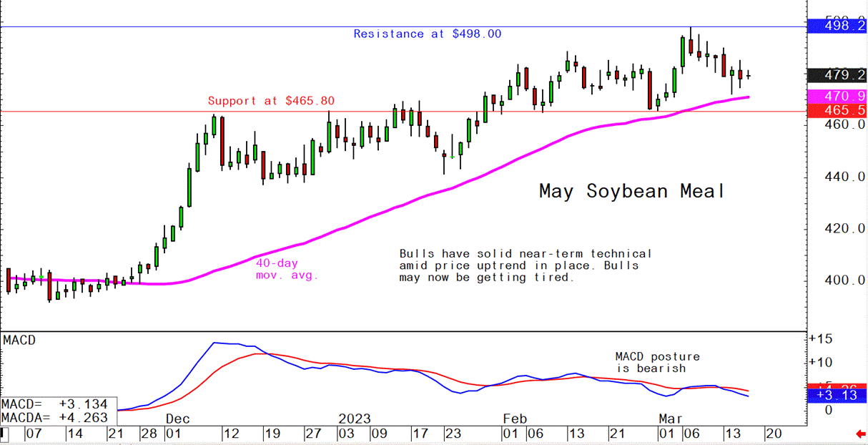Viewport: 868px width, 445px height.
Task: Click the 'Feb' month marker on time axis
Action: tap(513, 417)
